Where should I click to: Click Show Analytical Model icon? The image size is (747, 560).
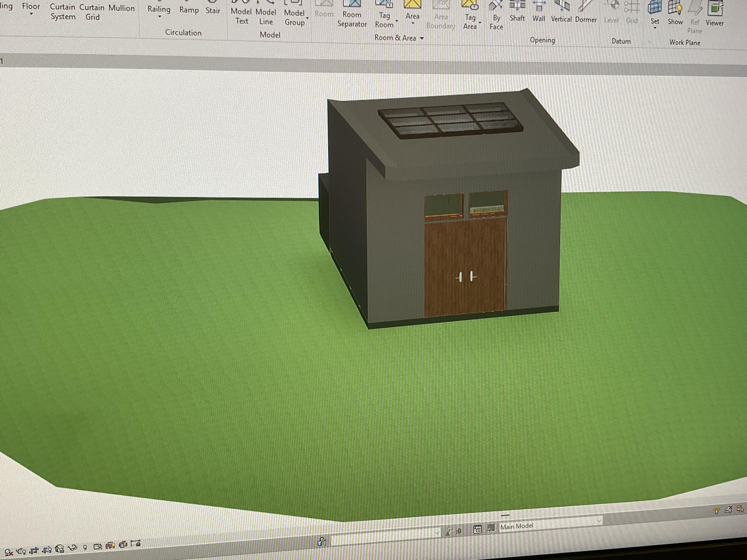tap(110, 546)
